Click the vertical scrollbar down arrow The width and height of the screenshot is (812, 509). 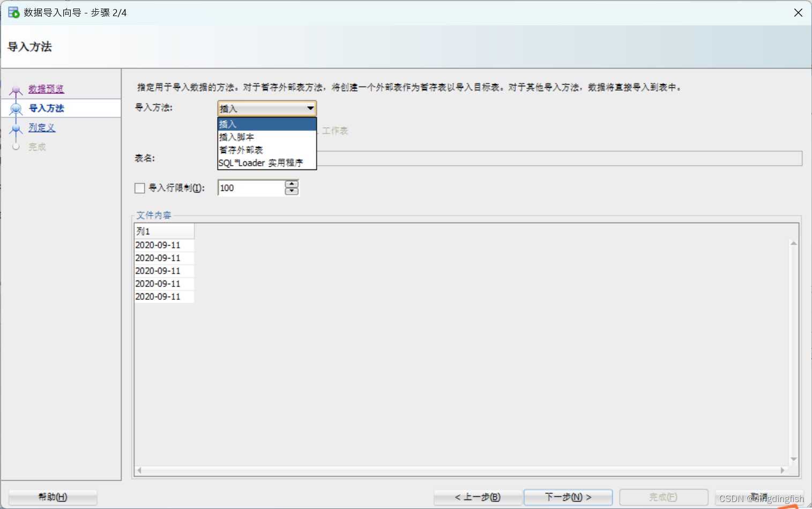(x=794, y=459)
